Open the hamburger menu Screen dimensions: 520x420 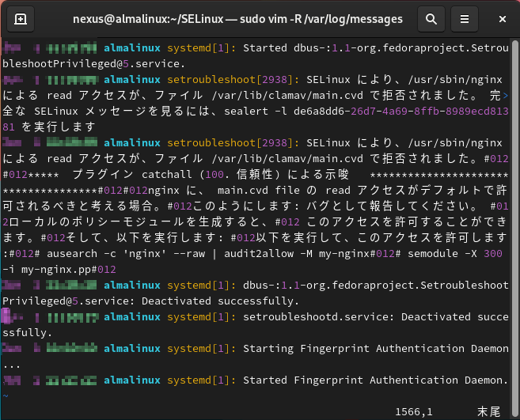click(x=465, y=18)
